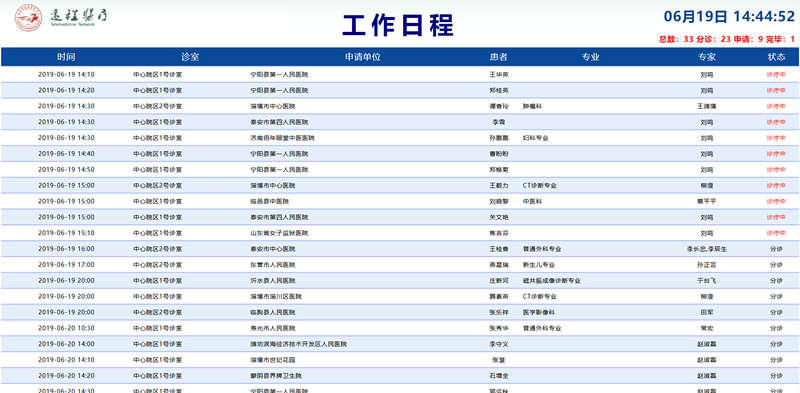Click the 分诊: 23 counter
The width and height of the screenshot is (800, 393).
pyautogui.click(x=714, y=39)
